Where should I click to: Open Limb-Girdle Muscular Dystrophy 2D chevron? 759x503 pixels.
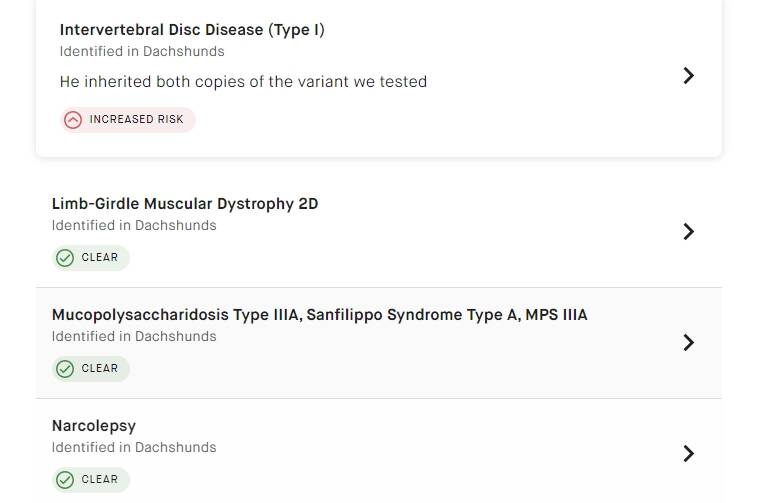tap(688, 232)
